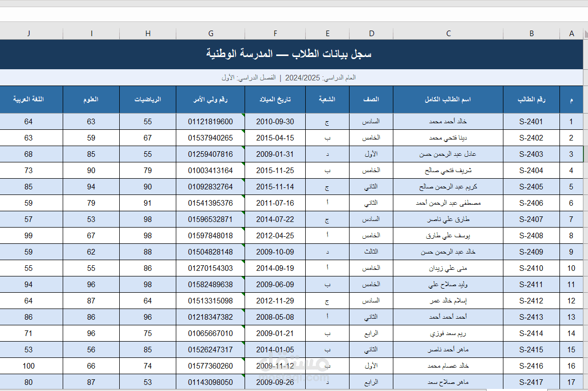Select student ID cell S-2401
588x391 pixels.
(531, 122)
